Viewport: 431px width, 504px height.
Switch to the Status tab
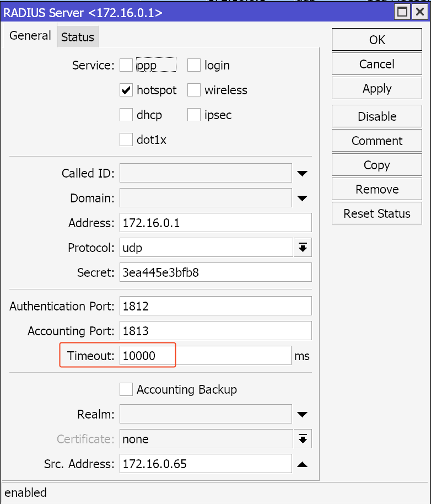[x=78, y=37]
